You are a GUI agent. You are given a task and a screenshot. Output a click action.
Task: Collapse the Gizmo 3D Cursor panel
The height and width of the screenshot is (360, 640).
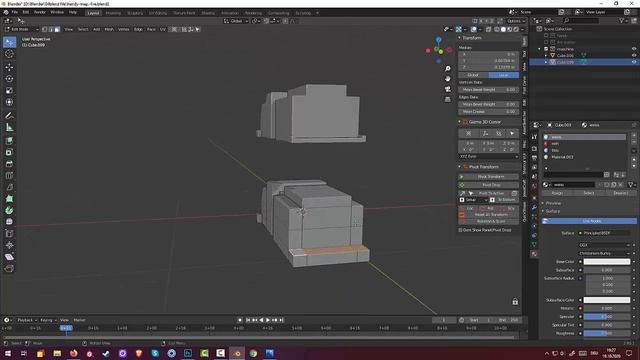coord(460,122)
